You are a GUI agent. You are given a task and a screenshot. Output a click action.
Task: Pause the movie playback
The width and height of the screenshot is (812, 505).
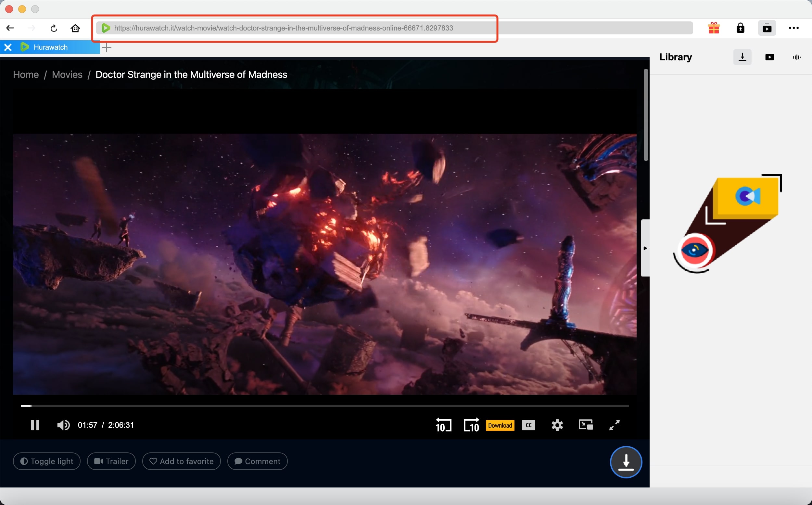(35, 425)
